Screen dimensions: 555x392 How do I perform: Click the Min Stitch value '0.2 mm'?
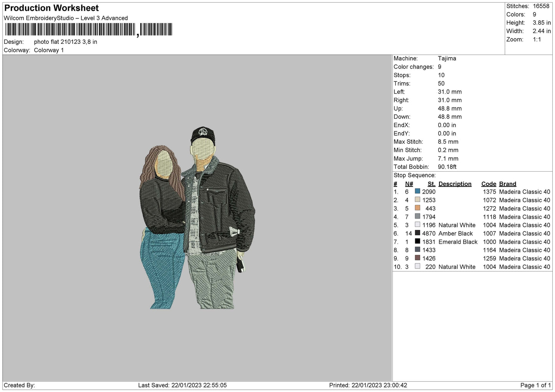click(x=448, y=150)
